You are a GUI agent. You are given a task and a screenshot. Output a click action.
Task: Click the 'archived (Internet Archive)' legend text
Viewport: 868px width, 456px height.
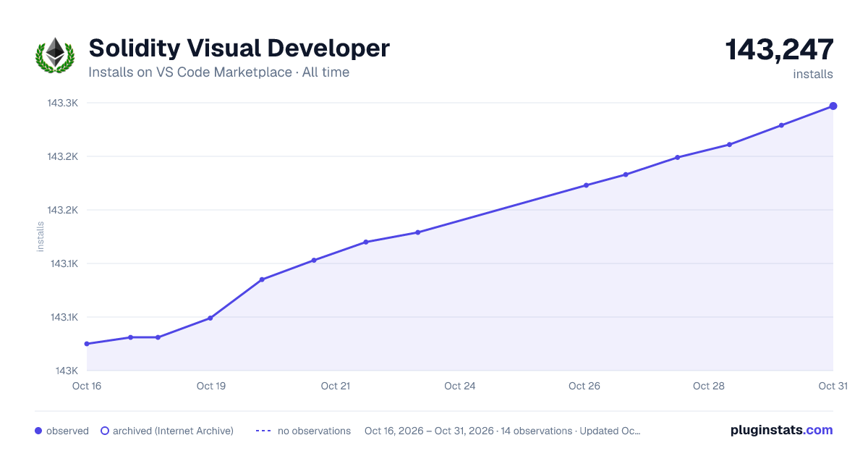pyautogui.click(x=173, y=431)
